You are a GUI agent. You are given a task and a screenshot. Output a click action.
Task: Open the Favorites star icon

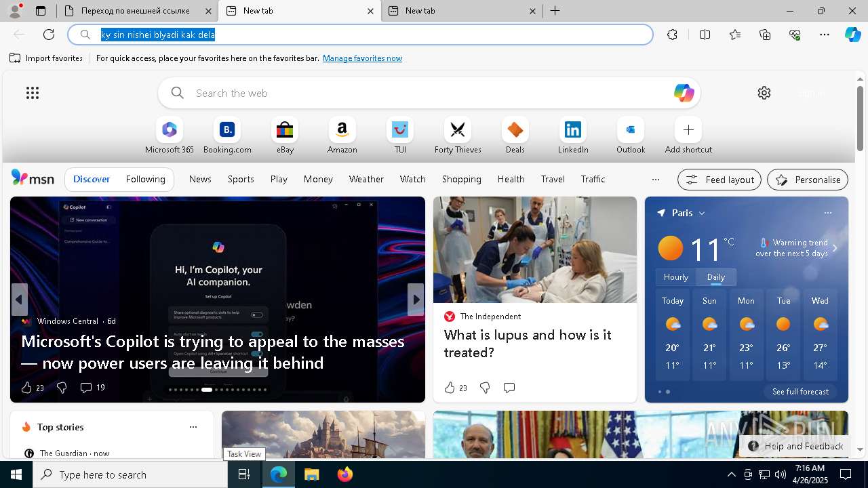pyautogui.click(x=735, y=35)
